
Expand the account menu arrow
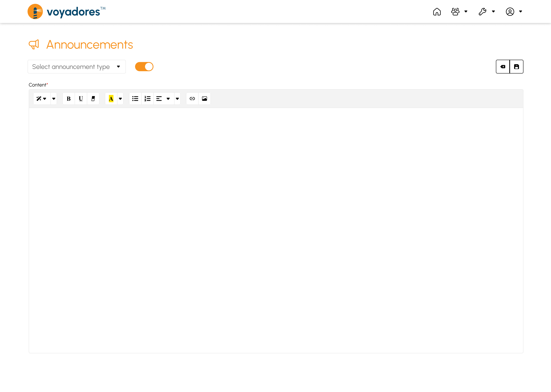coord(521,12)
